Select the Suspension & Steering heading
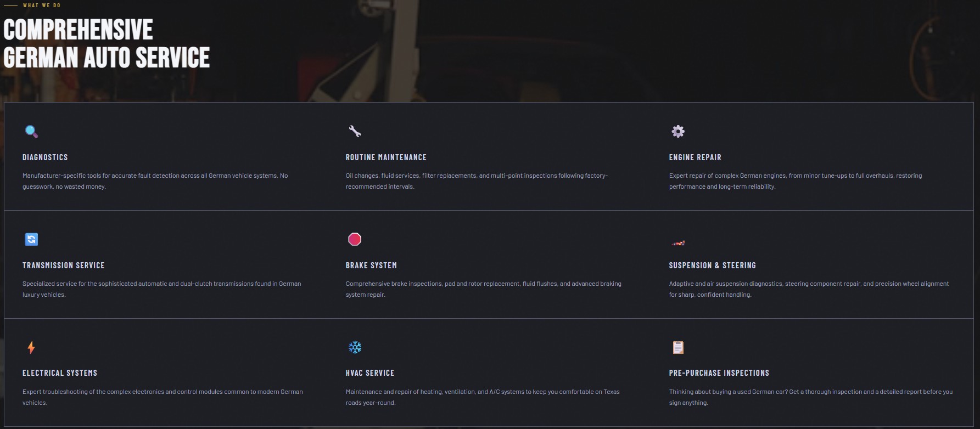 [712, 266]
